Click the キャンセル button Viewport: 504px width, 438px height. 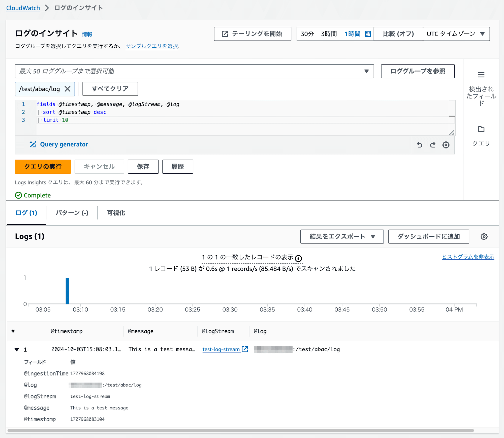click(99, 167)
